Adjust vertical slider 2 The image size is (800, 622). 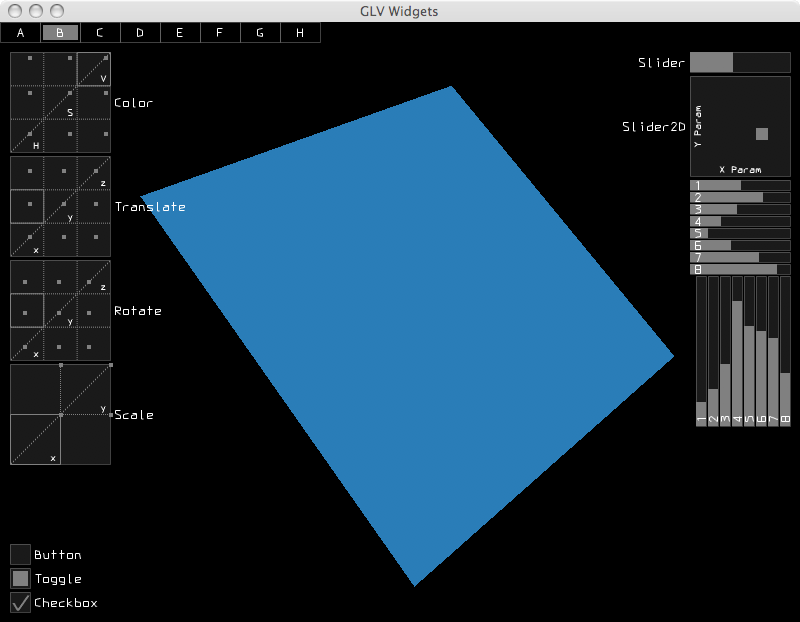tap(713, 351)
